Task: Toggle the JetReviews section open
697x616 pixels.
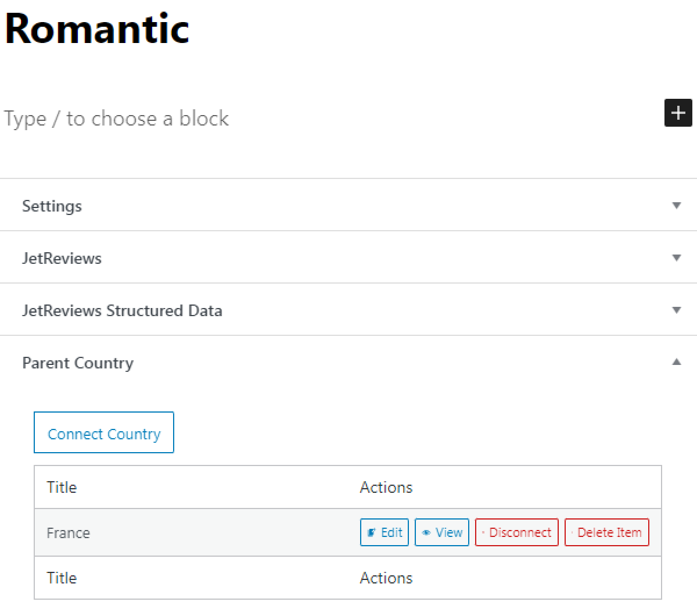Action: 62,257
